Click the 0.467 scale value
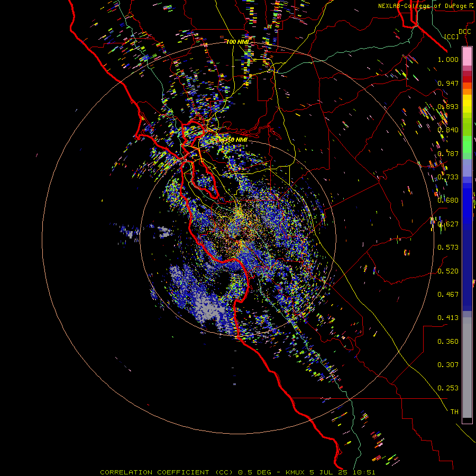The height and width of the screenshot is (476, 476). pyautogui.click(x=448, y=295)
